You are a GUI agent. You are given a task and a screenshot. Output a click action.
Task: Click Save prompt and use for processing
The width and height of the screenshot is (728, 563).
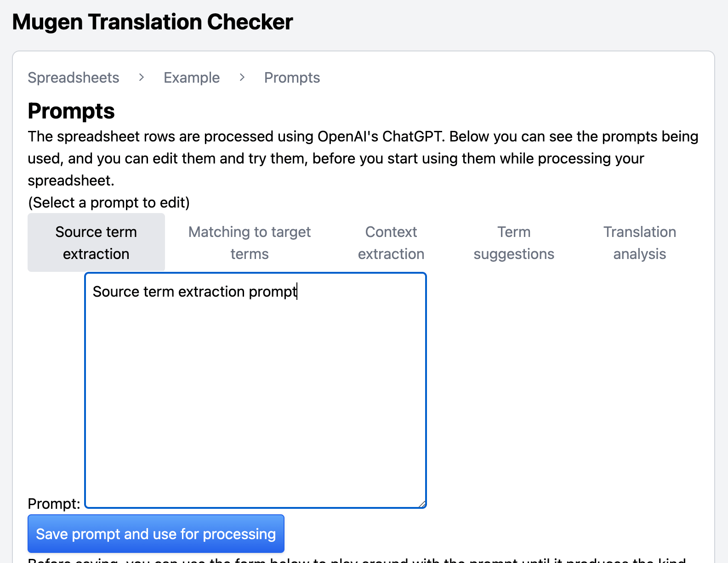(x=156, y=534)
